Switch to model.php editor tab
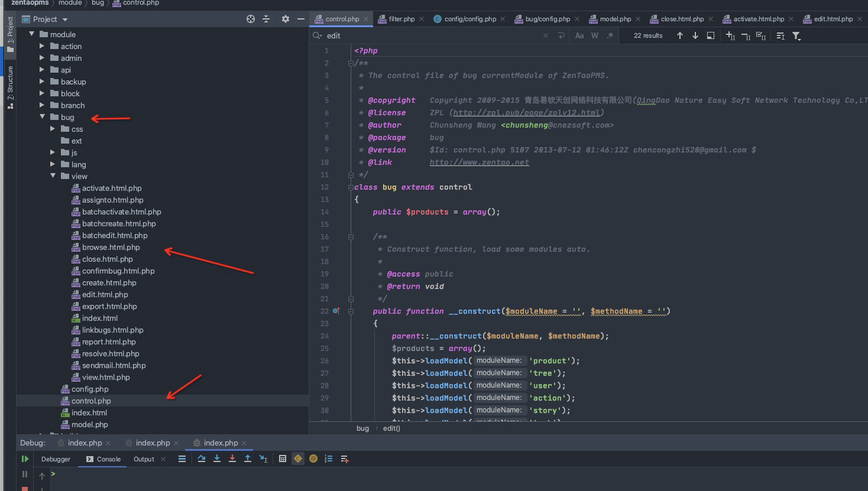The image size is (868, 491). pyautogui.click(x=616, y=19)
